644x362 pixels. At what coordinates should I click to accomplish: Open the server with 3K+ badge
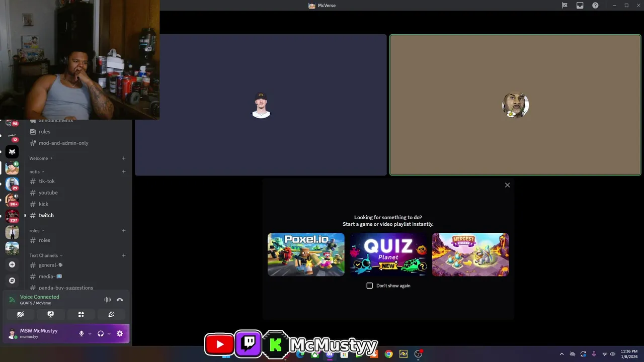click(12, 200)
